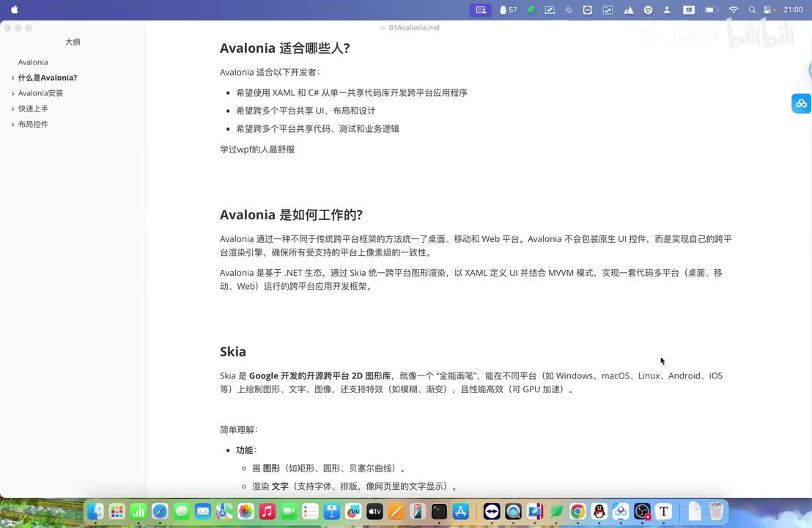Open App Store in dock
This screenshot has height=528, width=812.
pyautogui.click(x=461, y=512)
